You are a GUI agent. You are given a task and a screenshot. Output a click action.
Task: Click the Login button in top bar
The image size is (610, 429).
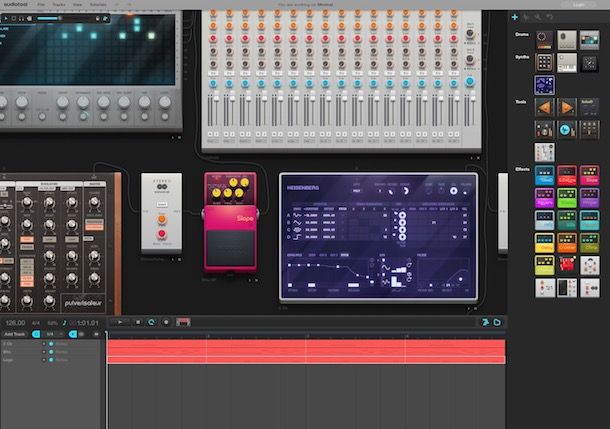click(x=578, y=5)
